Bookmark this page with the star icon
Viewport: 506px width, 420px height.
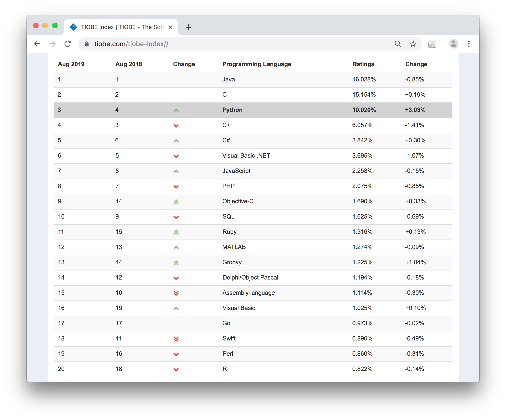[413, 44]
